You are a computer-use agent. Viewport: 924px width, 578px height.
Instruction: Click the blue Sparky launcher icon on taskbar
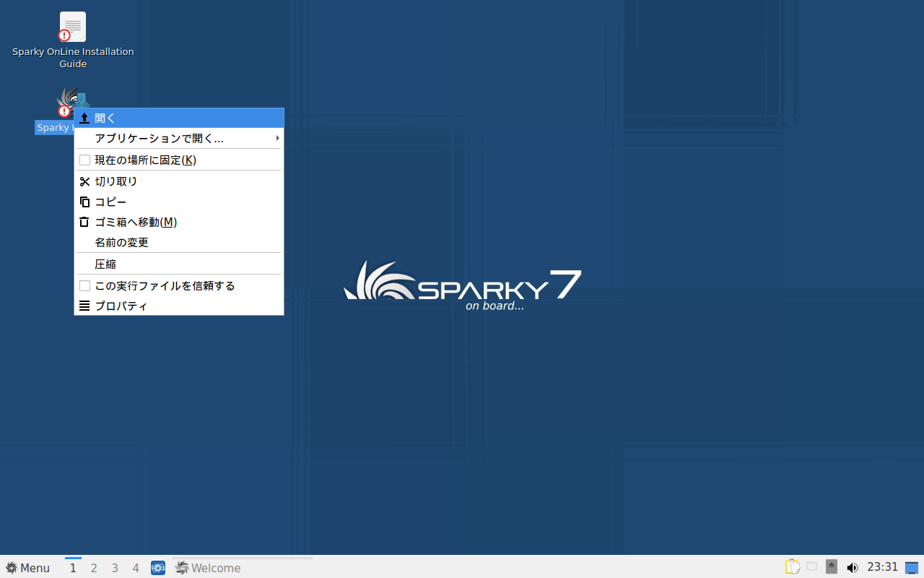coord(158,568)
